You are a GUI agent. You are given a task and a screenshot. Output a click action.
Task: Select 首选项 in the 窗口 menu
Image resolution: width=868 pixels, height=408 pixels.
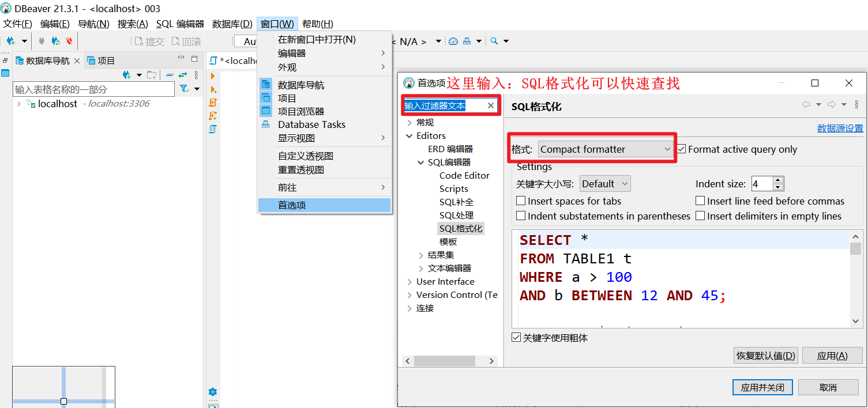324,205
